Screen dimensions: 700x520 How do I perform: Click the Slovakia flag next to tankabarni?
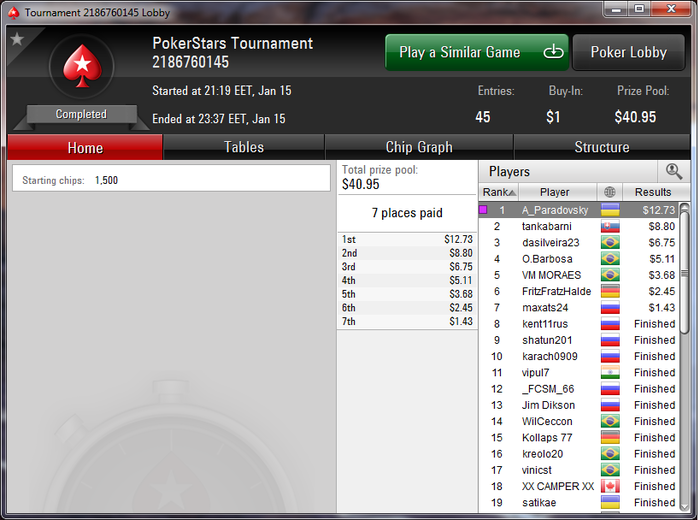pyautogui.click(x=610, y=226)
